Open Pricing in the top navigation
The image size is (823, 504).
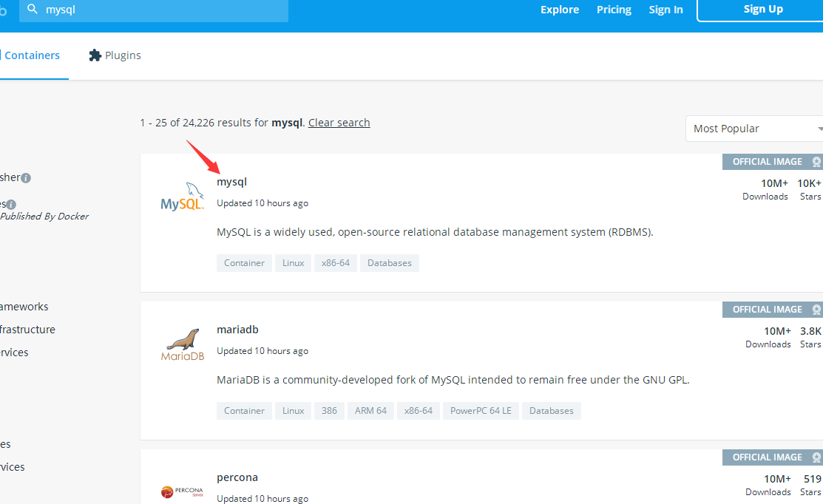614,10
